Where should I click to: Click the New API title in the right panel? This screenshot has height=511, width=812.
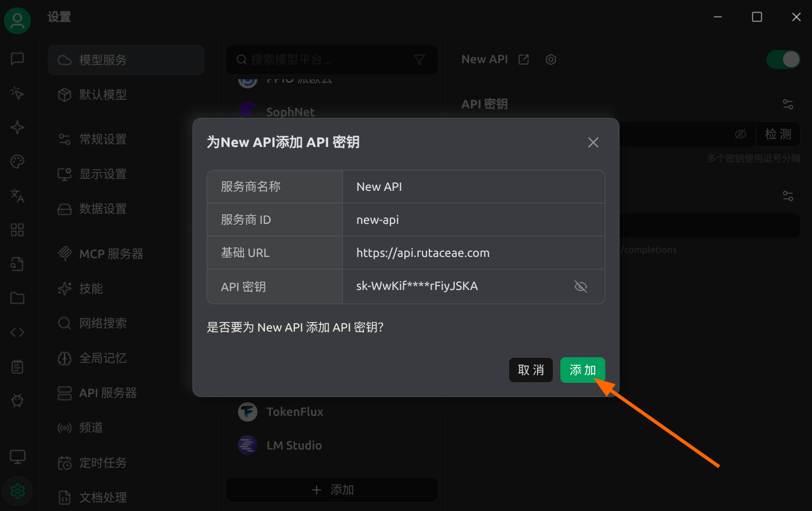485,59
